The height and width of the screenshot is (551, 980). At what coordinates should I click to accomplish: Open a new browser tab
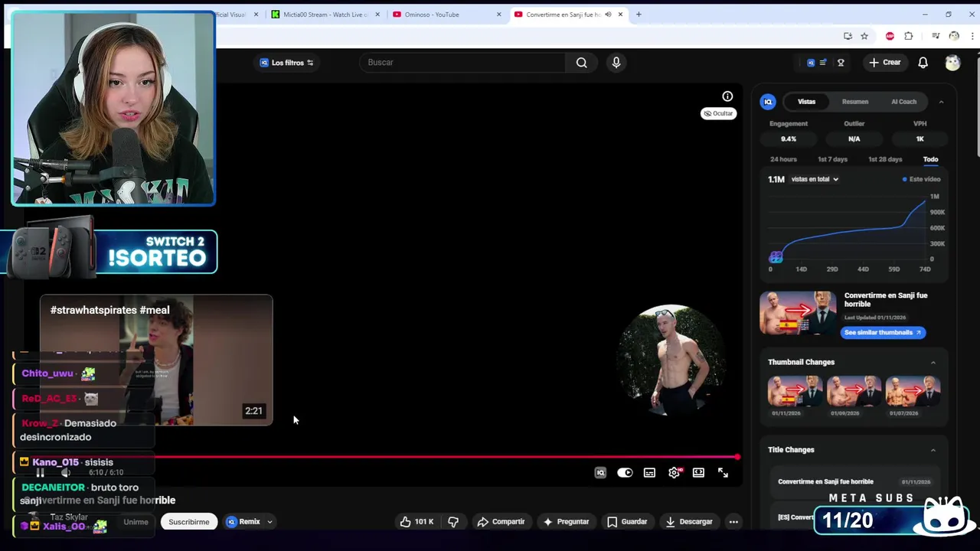[639, 15]
